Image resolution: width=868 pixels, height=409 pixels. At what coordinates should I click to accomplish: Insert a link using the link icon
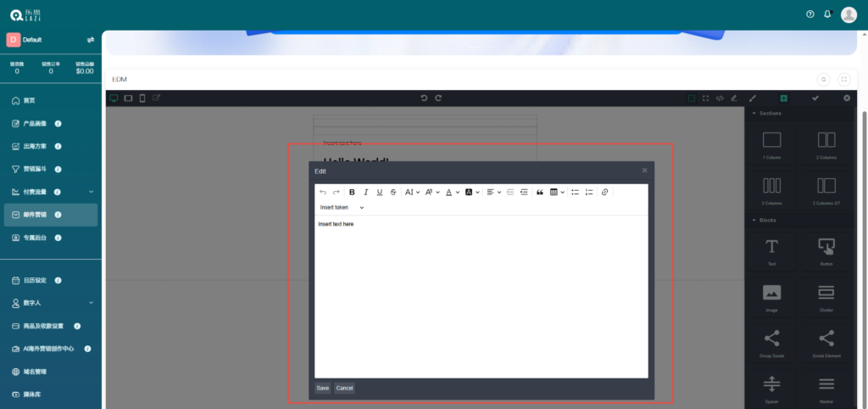[604, 193]
